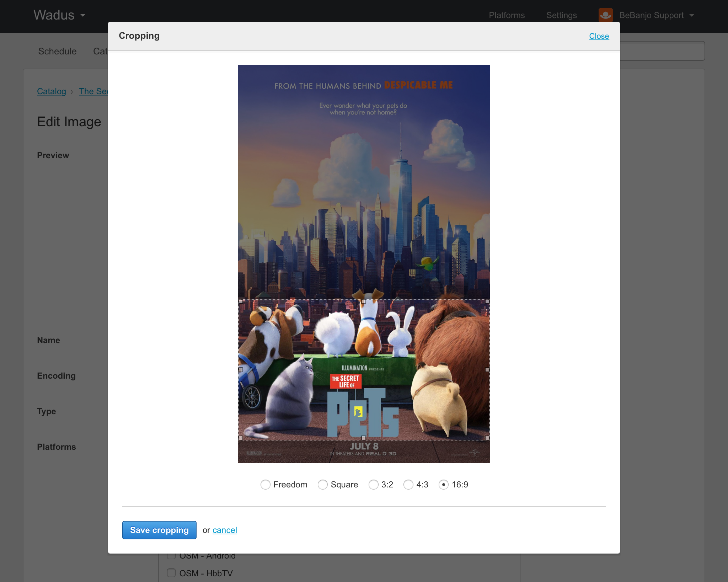Open the Platforms menu item
Viewport: 728px width, 582px height.
pyautogui.click(x=507, y=15)
